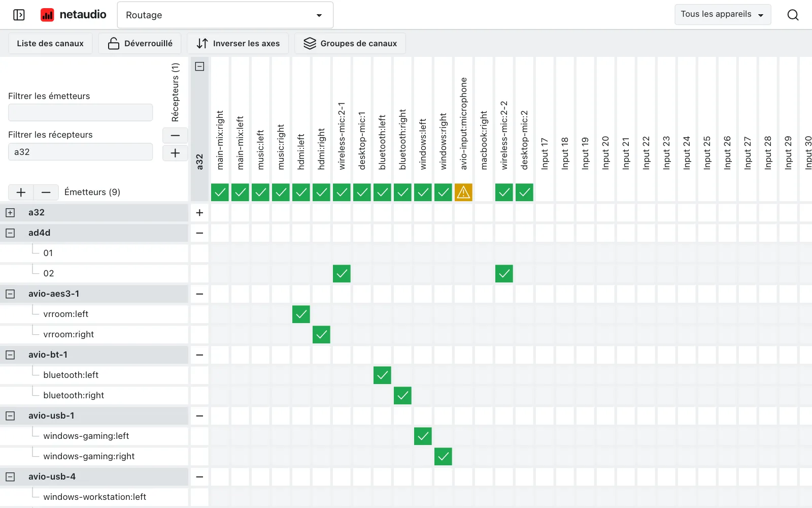The image size is (812, 508).
Task: Click the Filtrer les émetteurs field
Action: (x=80, y=113)
